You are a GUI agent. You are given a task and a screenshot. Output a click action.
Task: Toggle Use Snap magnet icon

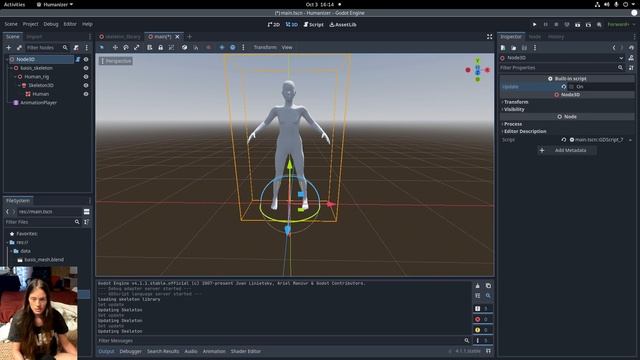(x=196, y=47)
